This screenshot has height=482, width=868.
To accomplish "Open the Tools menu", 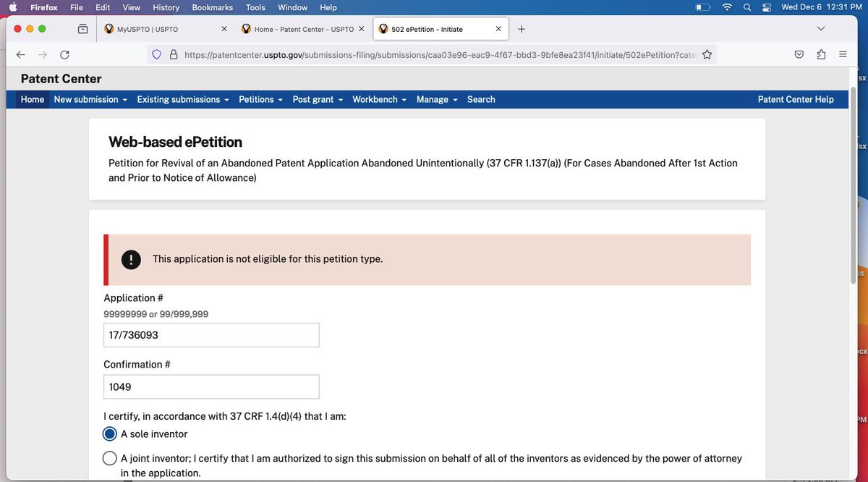I will tap(255, 7).
